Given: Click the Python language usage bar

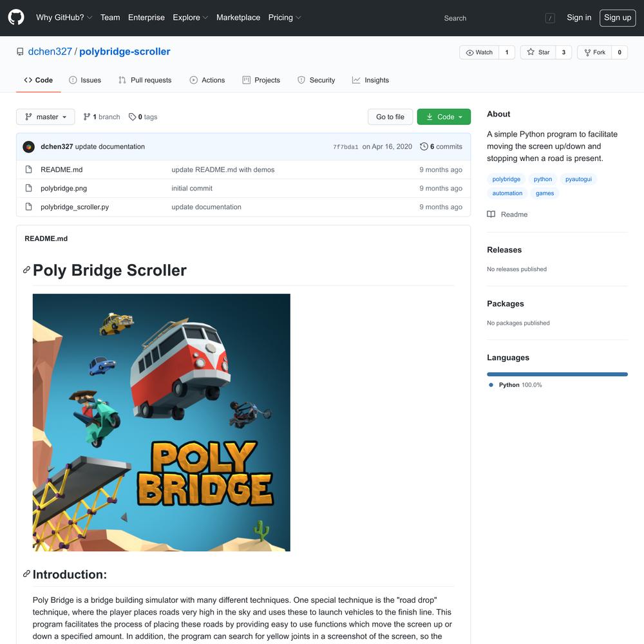Looking at the screenshot, I should click(557, 374).
